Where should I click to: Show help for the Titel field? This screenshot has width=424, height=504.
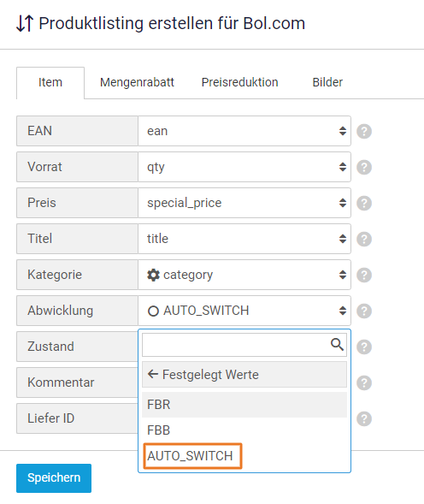click(x=364, y=239)
